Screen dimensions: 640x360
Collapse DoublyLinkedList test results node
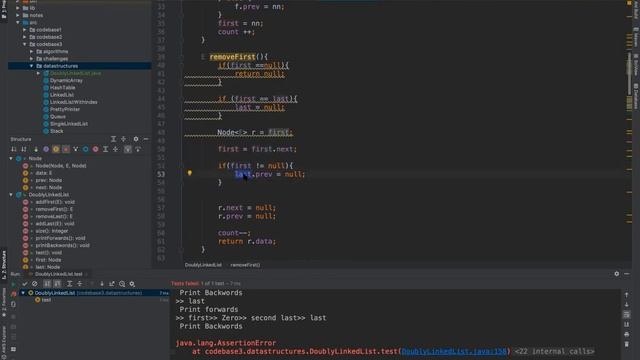point(23,293)
